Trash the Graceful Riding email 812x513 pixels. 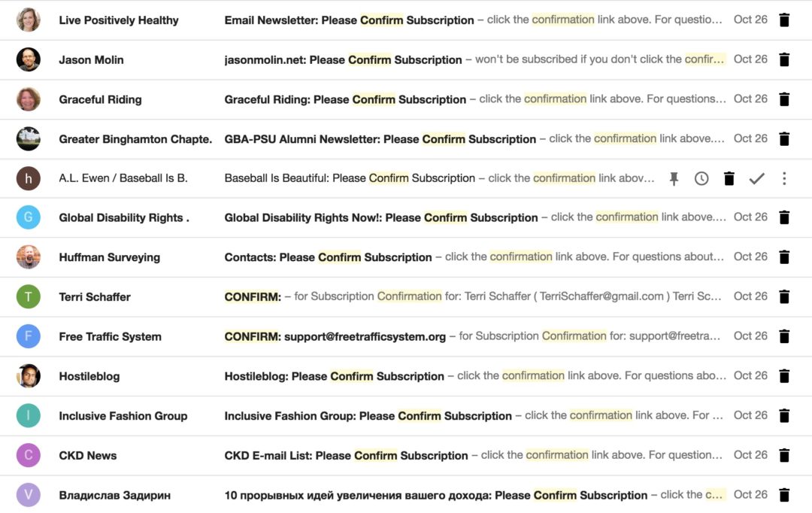[x=784, y=99]
